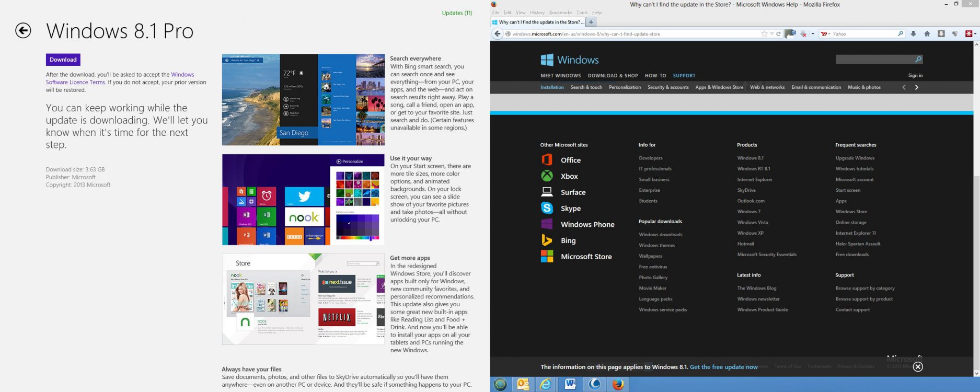
Task: Click the red-X addon toolbar icon
Action: 803,34
